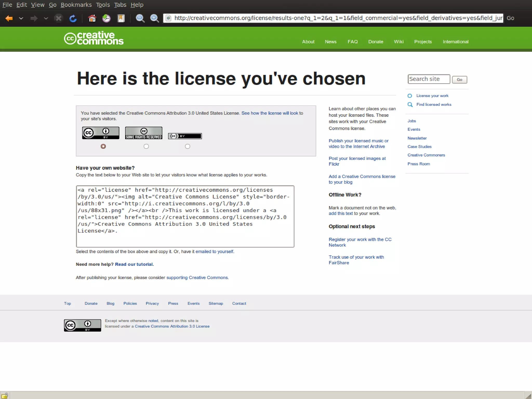Open the Tools menu
The width and height of the screenshot is (532, 399).
click(x=103, y=5)
